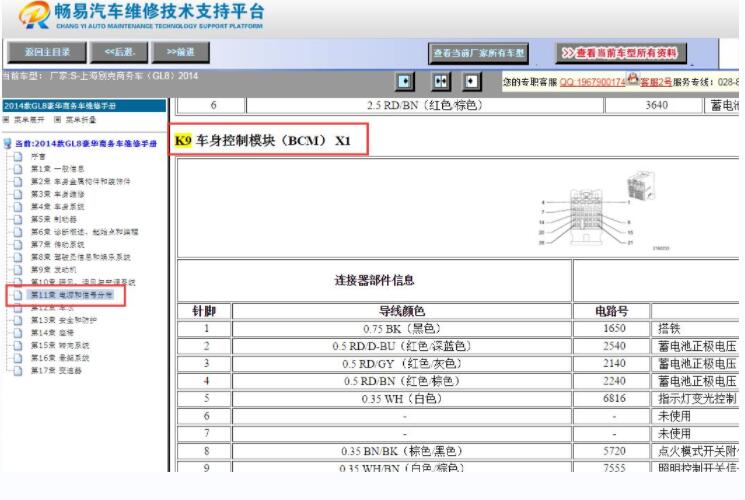Viewport: 745px width, 500px height.
Task: Click circuit number 2140
Action: click(614, 364)
